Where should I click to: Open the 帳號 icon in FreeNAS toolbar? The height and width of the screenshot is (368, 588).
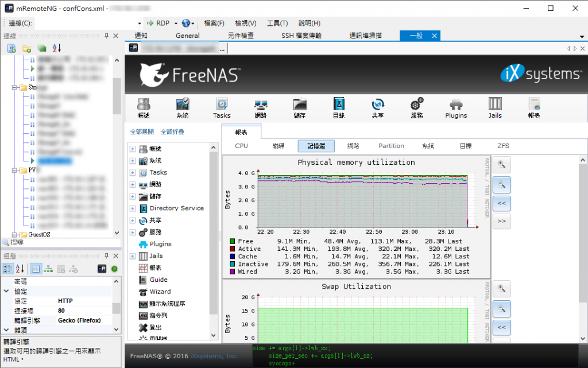click(144, 108)
